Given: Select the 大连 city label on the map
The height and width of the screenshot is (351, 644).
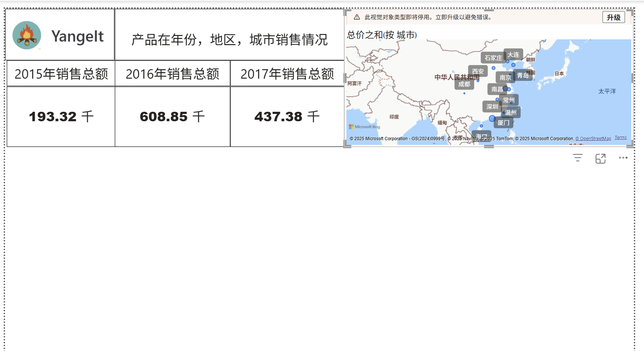Looking at the screenshot, I should tap(513, 55).
